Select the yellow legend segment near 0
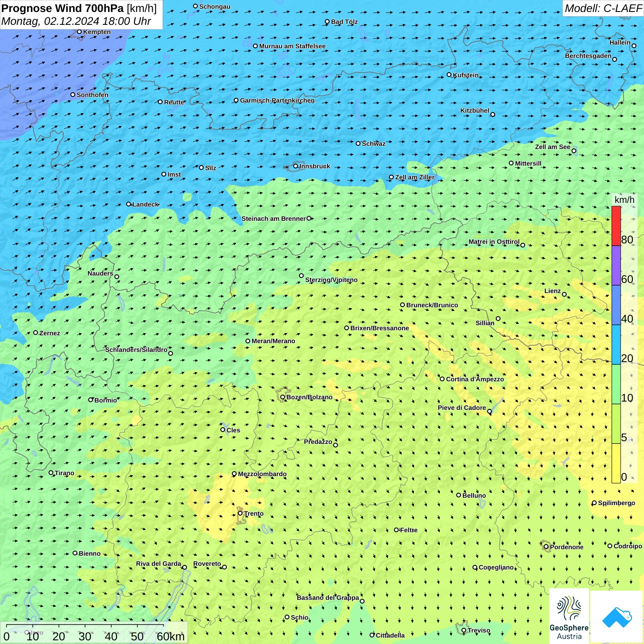 [x=616, y=463]
